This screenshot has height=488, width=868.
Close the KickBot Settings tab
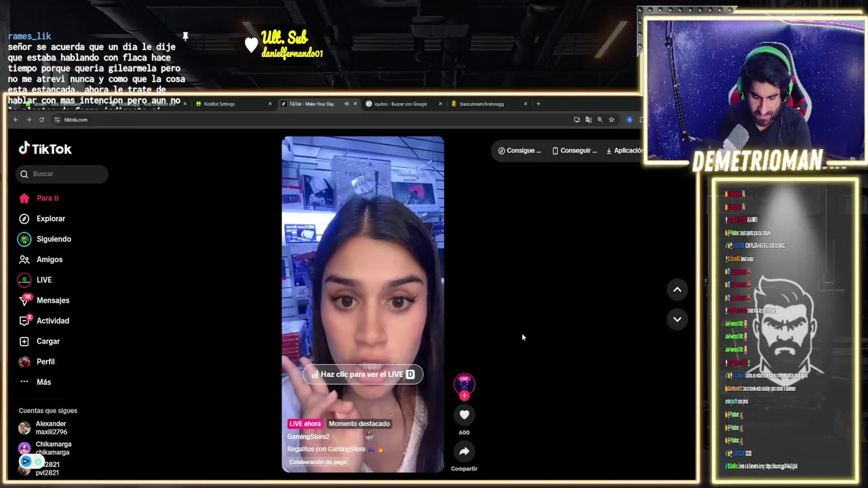(270, 104)
